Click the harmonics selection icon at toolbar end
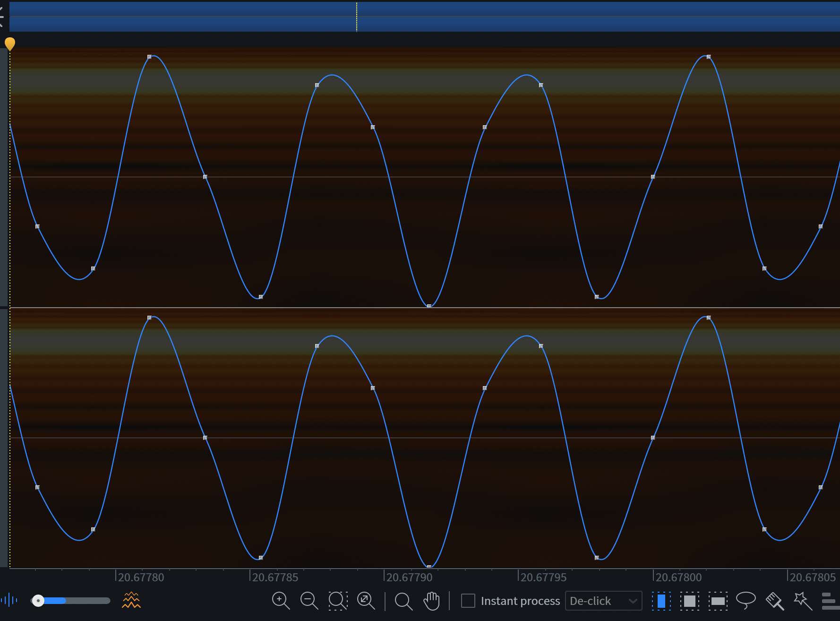840x621 pixels. [x=831, y=601]
